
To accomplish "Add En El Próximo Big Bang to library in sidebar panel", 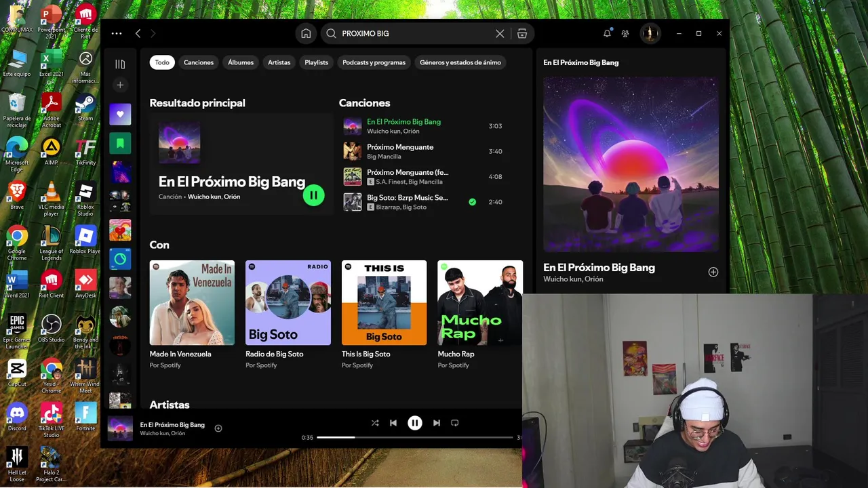I will 713,272.
